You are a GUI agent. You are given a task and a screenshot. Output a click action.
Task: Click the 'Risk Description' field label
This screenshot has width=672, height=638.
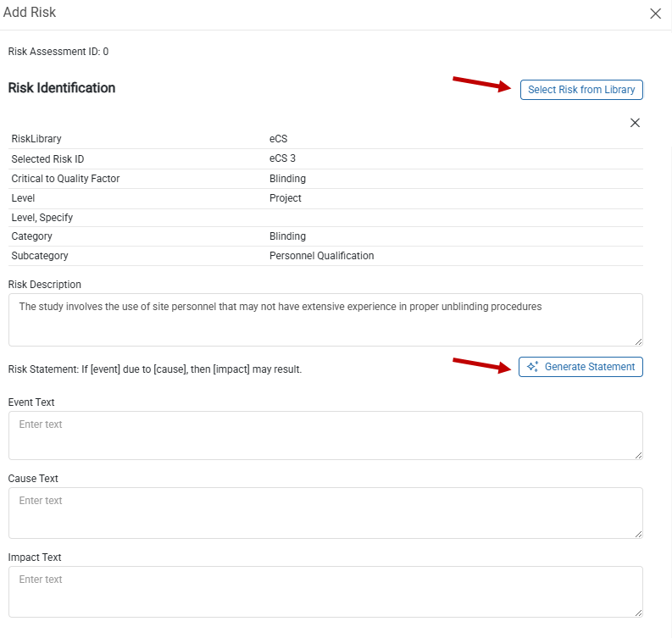click(x=45, y=285)
